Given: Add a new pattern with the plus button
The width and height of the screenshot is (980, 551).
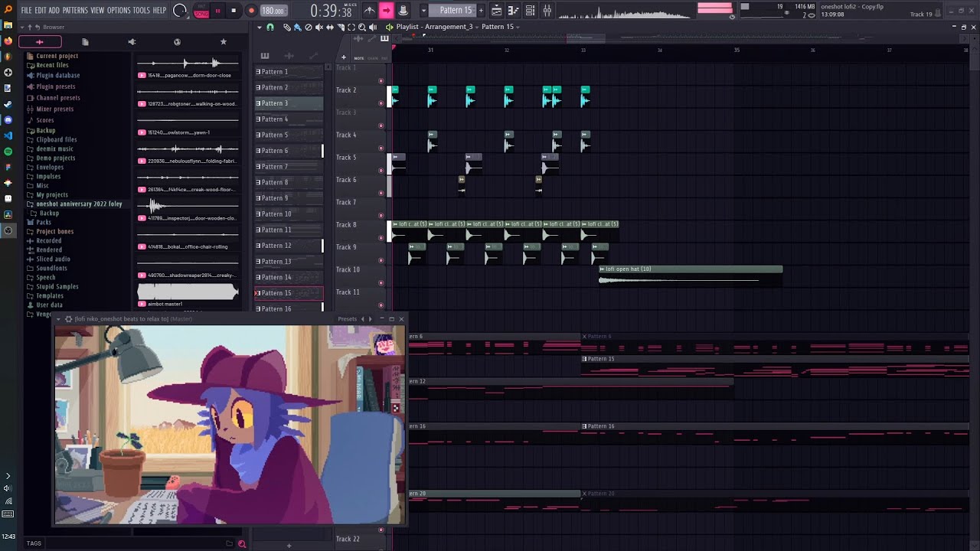Looking at the screenshot, I should pos(481,11).
